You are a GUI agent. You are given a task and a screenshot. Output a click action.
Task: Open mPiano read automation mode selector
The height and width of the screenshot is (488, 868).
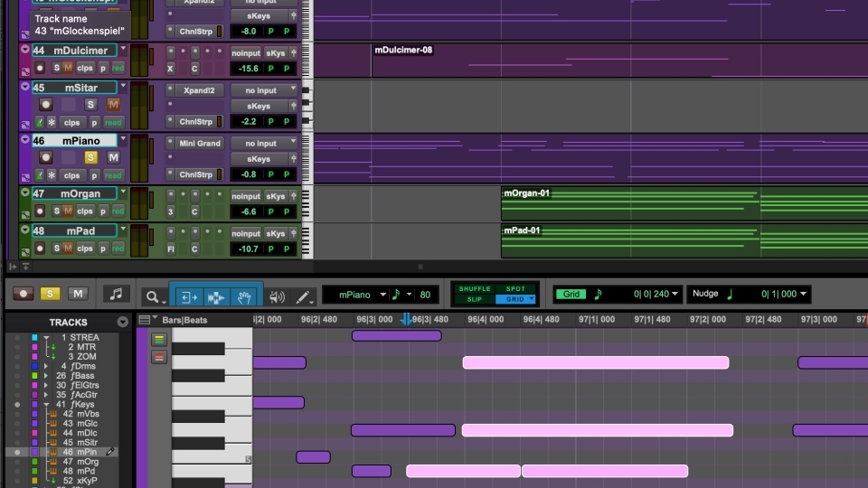point(113,175)
